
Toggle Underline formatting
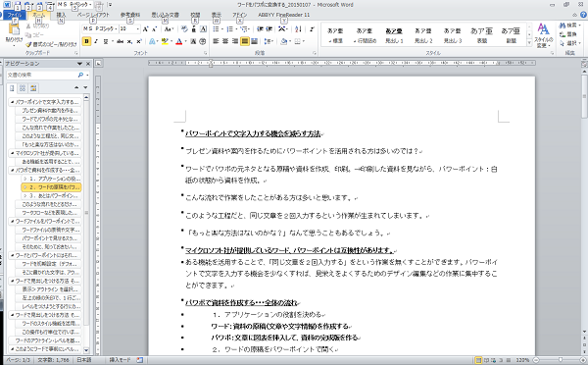click(106, 41)
